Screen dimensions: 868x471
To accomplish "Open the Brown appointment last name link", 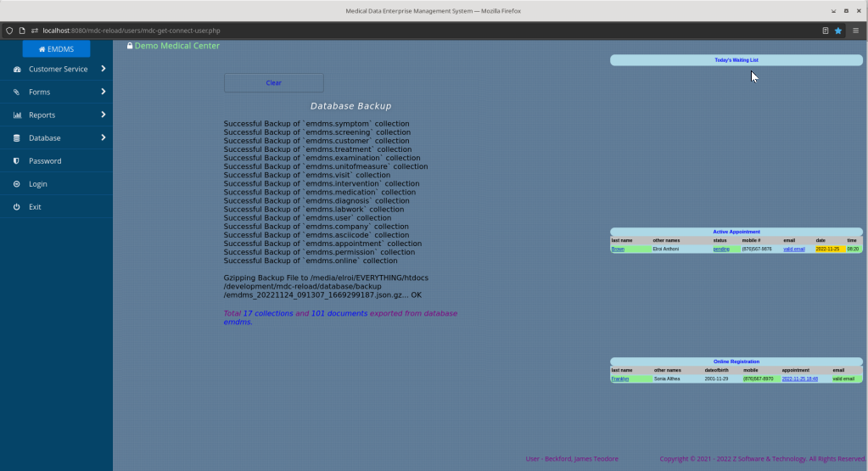I will point(618,249).
